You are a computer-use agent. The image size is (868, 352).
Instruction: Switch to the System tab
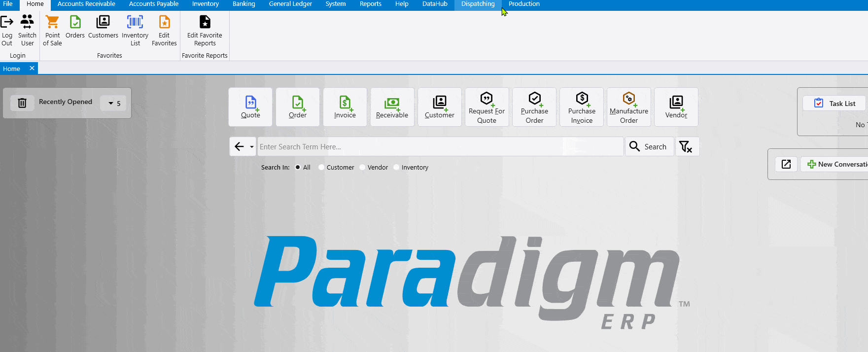tap(336, 4)
